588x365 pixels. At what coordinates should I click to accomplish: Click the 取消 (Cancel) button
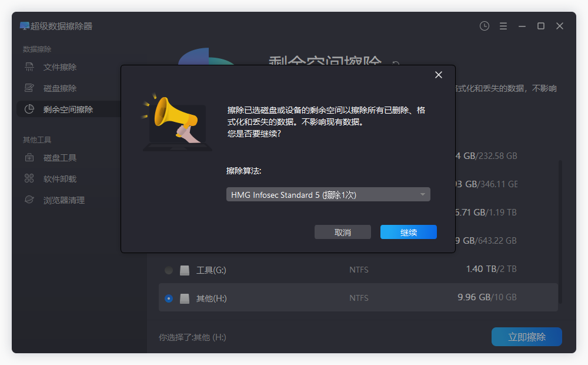[343, 231]
